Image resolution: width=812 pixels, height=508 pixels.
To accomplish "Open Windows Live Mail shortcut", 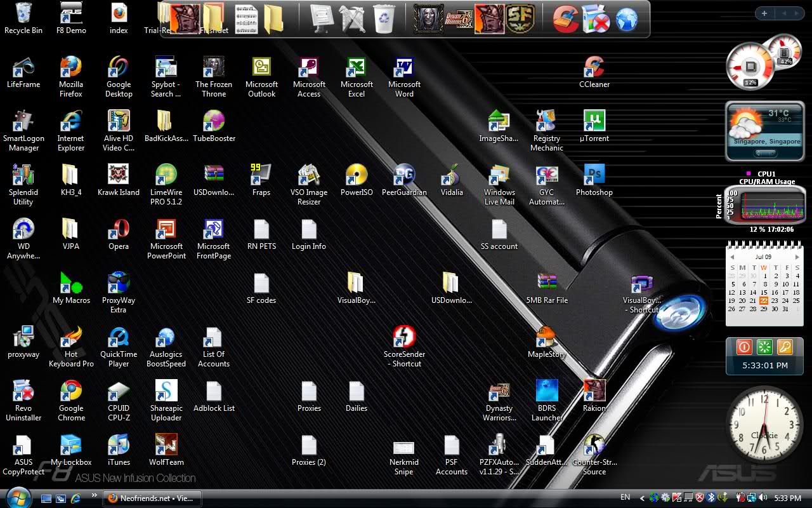I will coord(499,184).
